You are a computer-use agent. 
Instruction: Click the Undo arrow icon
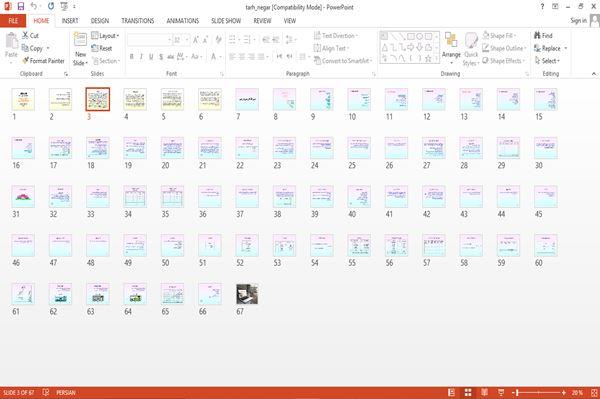pos(34,7)
